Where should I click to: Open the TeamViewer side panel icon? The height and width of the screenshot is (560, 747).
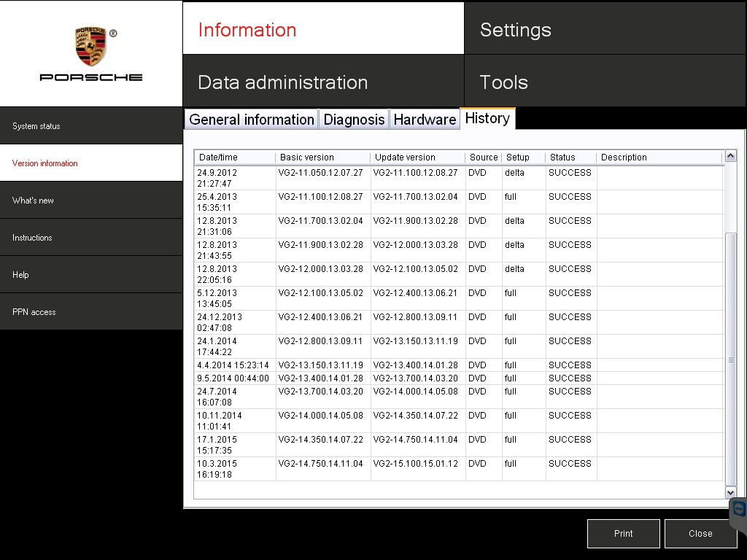739,509
